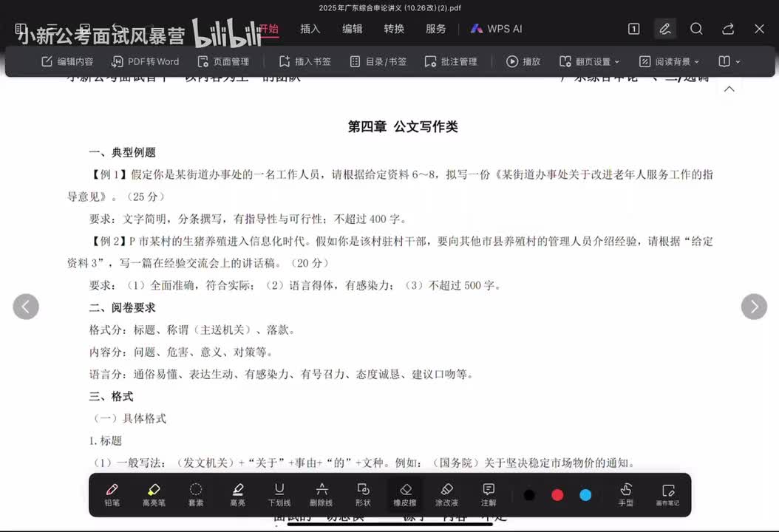
Task: Click the heading 一、典型例题
Action: (x=123, y=152)
